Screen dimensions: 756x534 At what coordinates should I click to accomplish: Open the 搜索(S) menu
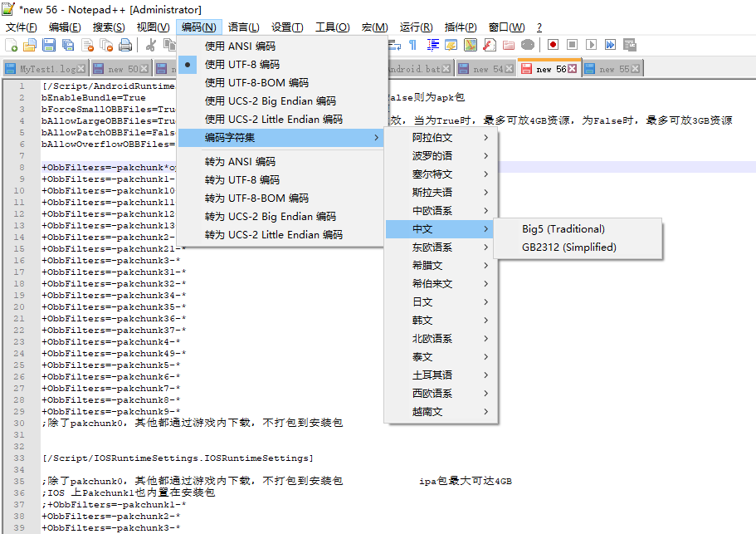[109, 27]
